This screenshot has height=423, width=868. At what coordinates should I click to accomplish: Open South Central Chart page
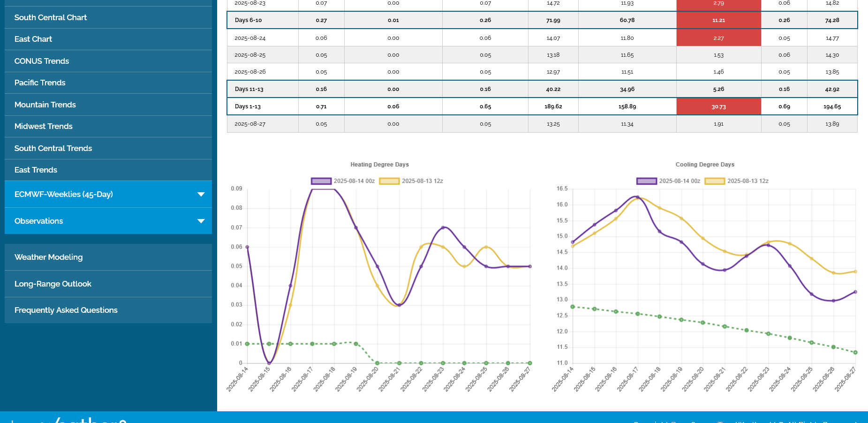(51, 17)
